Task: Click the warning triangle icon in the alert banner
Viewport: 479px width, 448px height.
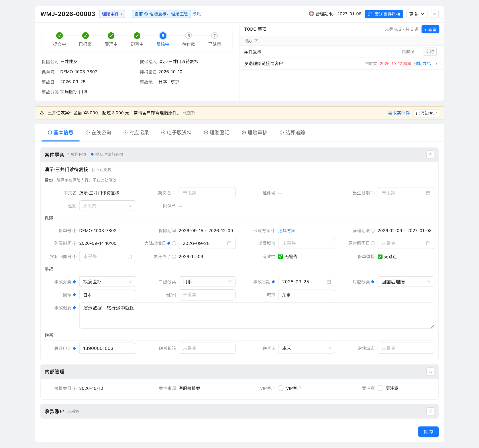Action: pos(42,113)
